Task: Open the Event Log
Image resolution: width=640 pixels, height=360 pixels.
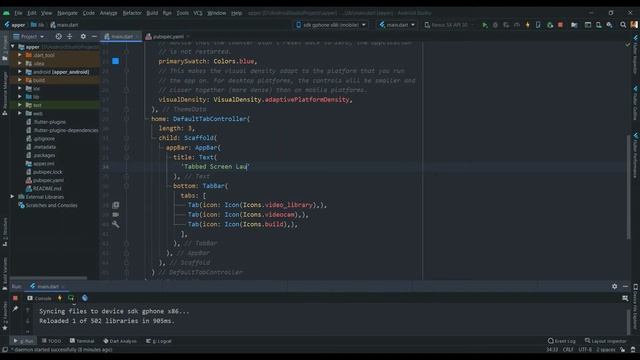Action: click(562, 341)
